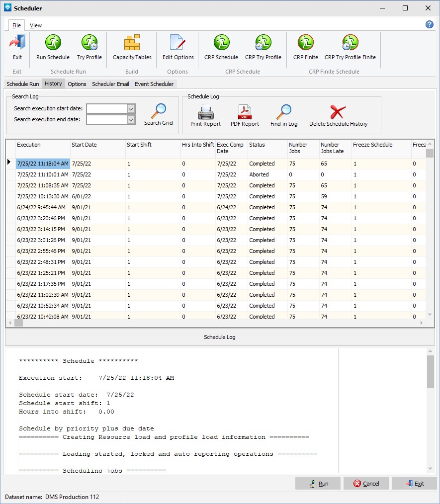Screen dimensions: 440x504
Task: Click the CRP Try Profile Finite icon
Action: [350, 44]
